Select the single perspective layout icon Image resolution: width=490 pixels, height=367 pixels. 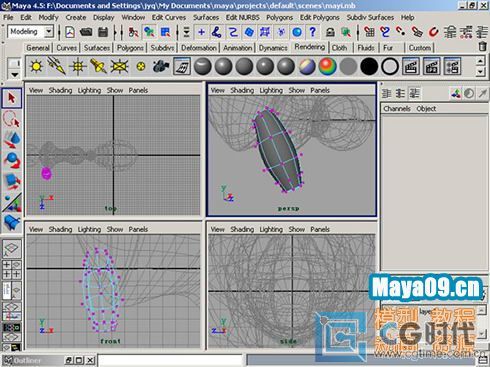(x=12, y=248)
